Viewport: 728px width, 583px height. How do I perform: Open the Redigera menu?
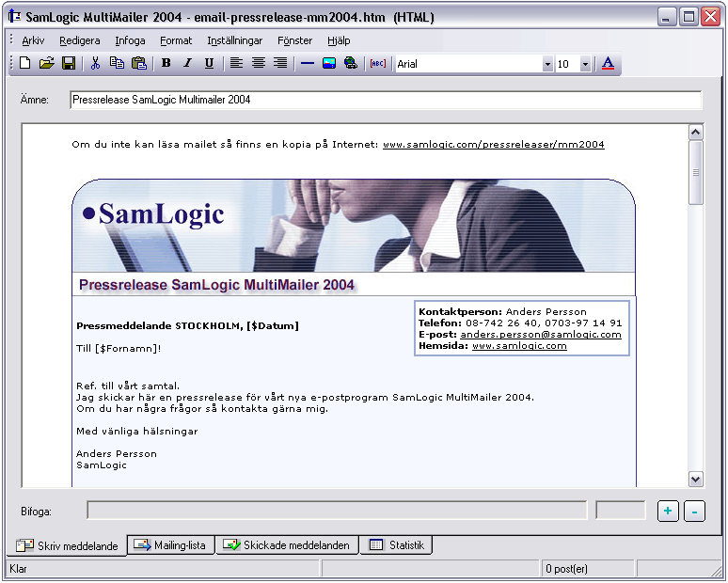(79, 40)
